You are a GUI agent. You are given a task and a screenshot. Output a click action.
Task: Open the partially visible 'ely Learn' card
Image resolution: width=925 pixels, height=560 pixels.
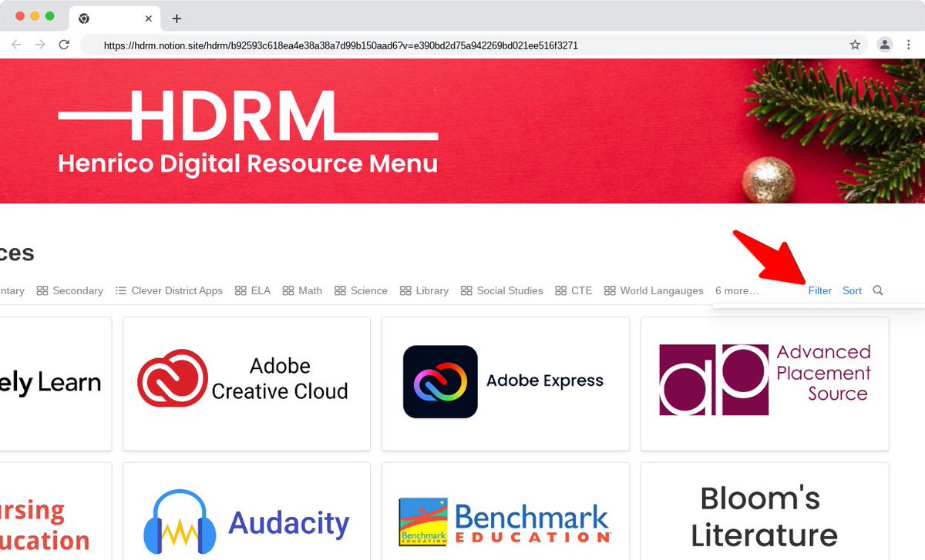point(55,383)
